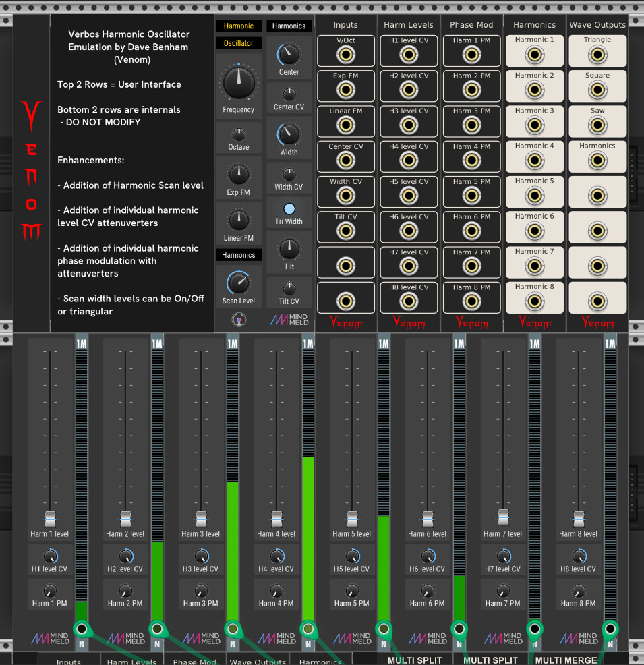644x665 pixels.
Task: Click the Triangle wave output jack
Action: (x=597, y=55)
